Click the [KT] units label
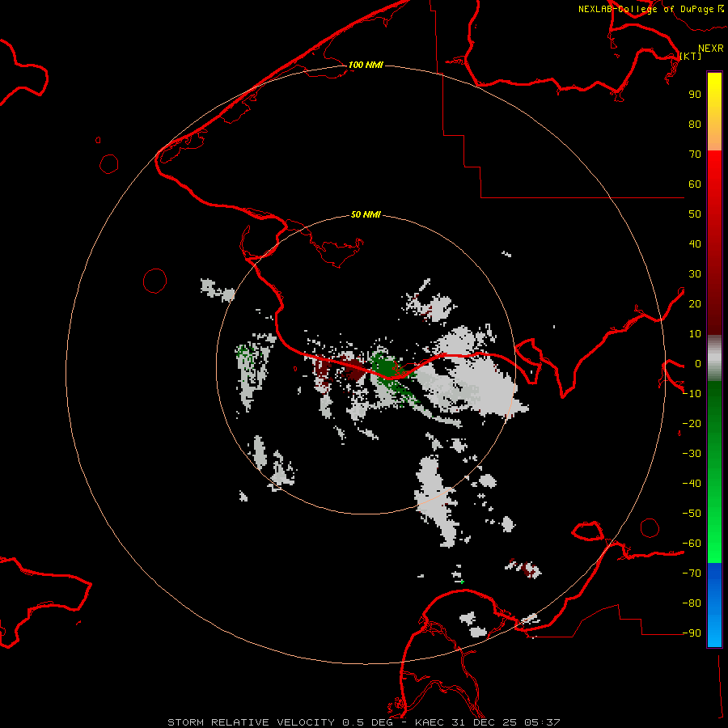 pos(691,56)
